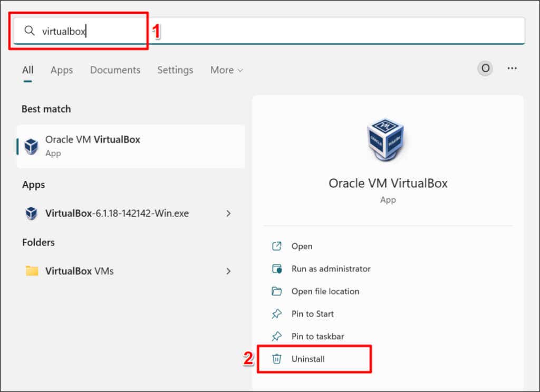The width and height of the screenshot is (540, 392).
Task: Click the VirtualBox installer exe icon
Action: 32,214
